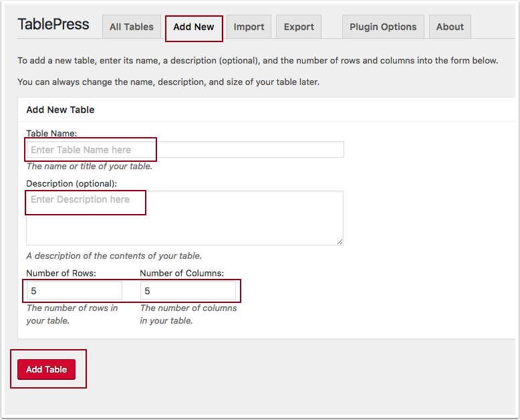Click 'The number of columns in your table.' hint
This screenshot has height=420, width=520.
(188, 314)
